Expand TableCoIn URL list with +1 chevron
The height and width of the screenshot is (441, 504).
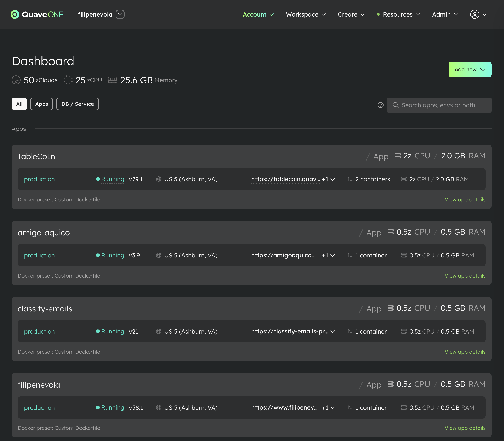tap(328, 179)
